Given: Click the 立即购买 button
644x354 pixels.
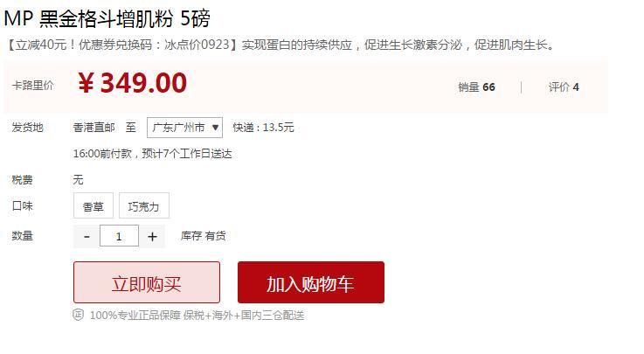Looking at the screenshot, I should pos(147,282).
